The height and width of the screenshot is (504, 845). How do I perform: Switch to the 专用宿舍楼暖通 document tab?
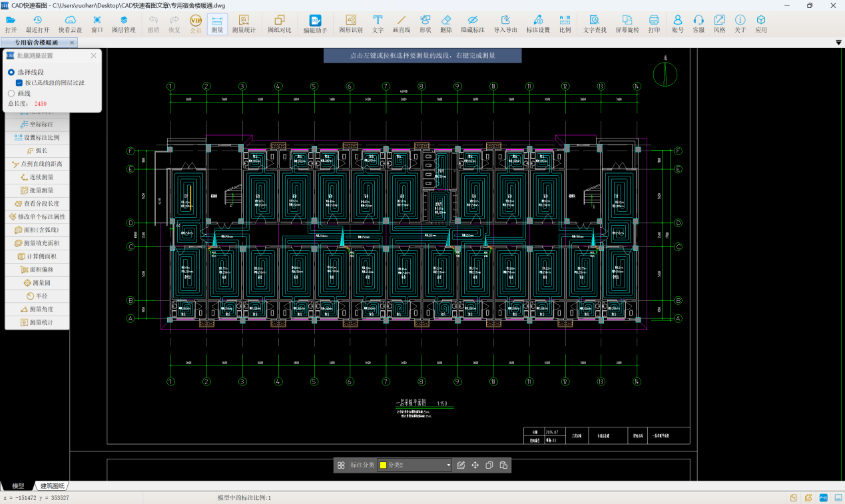[38, 43]
